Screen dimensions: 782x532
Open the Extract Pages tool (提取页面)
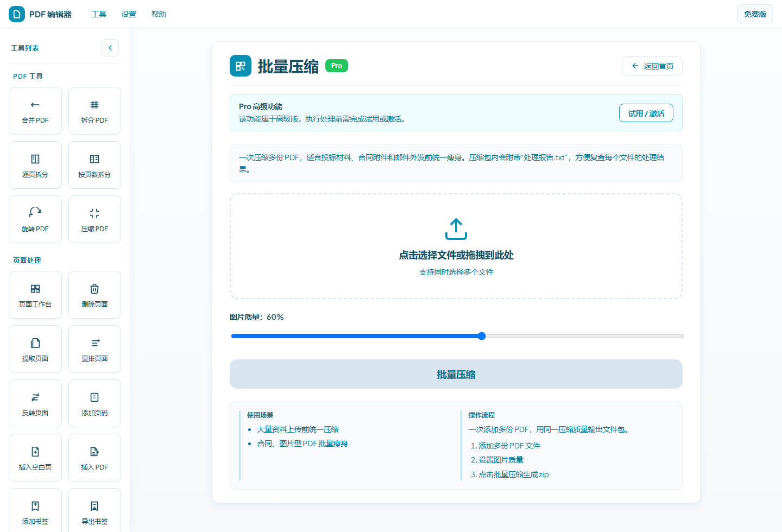pyautogui.click(x=35, y=349)
